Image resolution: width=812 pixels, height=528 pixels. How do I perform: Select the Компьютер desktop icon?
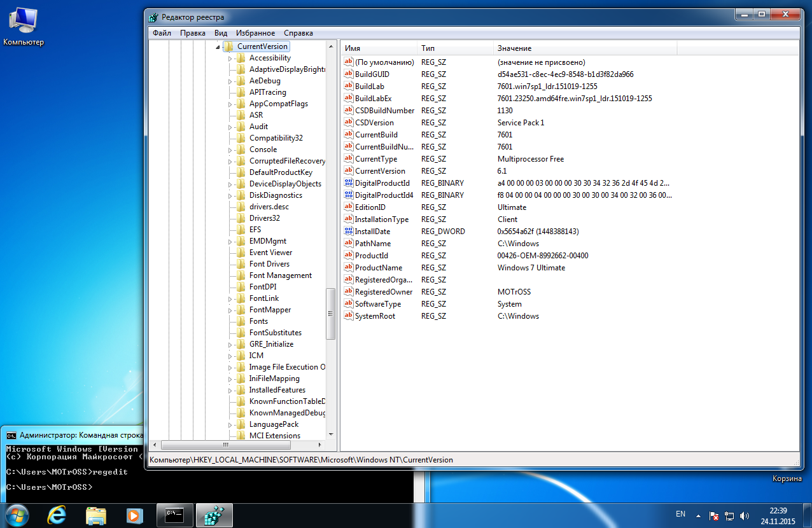(x=24, y=27)
